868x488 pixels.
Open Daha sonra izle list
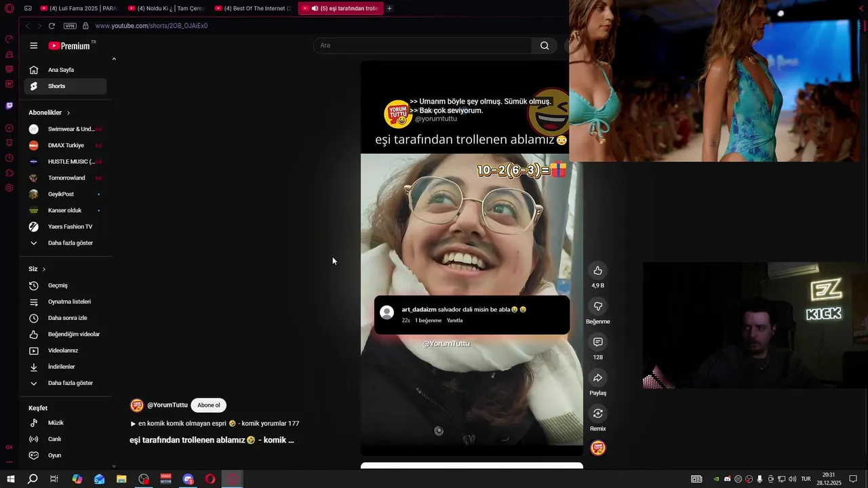tap(65, 318)
